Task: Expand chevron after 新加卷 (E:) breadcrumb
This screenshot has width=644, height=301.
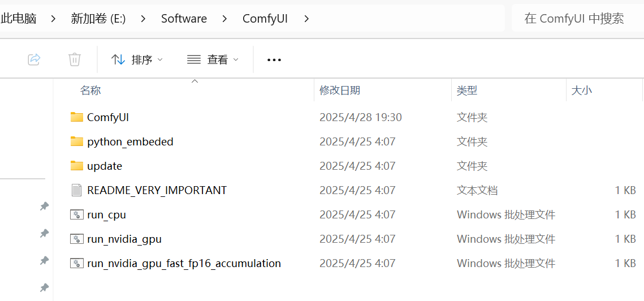Action: 143,19
